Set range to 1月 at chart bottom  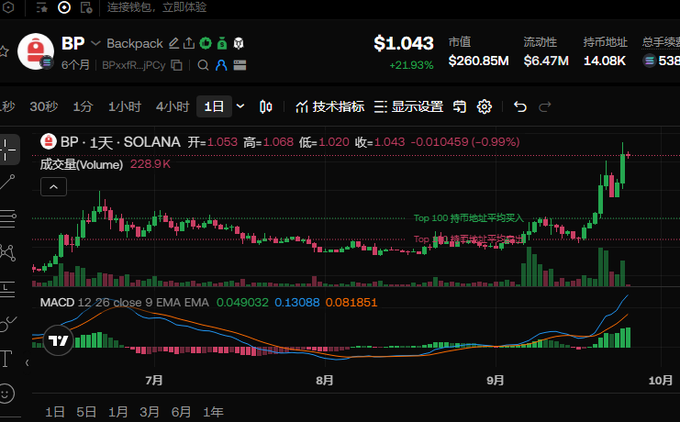[118, 412]
